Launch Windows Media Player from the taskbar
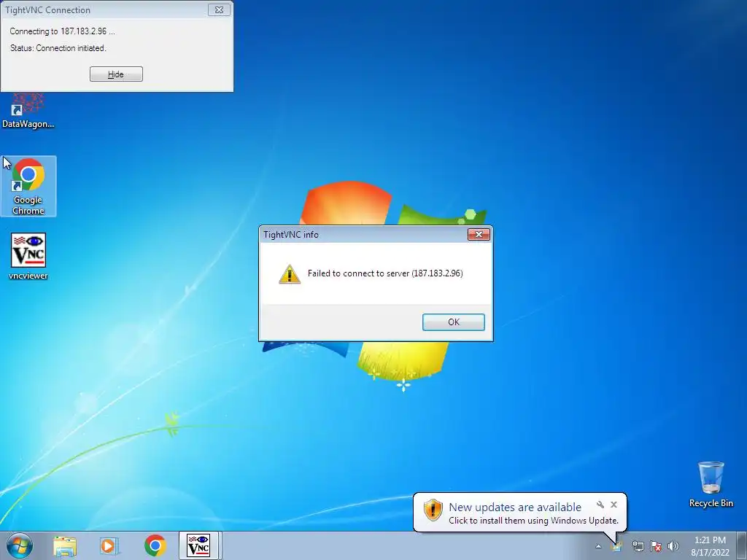The height and width of the screenshot is (560, 747). click(109, 546)
